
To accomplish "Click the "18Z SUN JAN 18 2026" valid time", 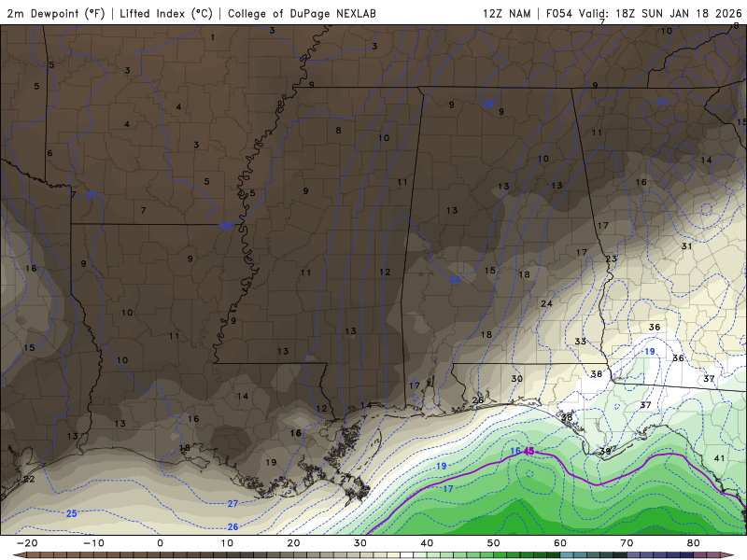I will 679,13.
